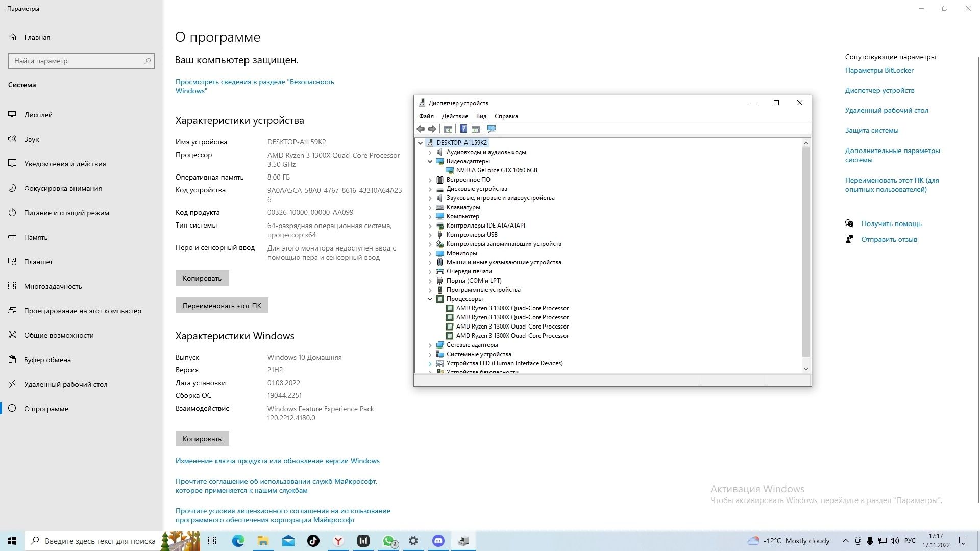Expand Системные устройства node

pyautogui.click(x=430, y=354)
